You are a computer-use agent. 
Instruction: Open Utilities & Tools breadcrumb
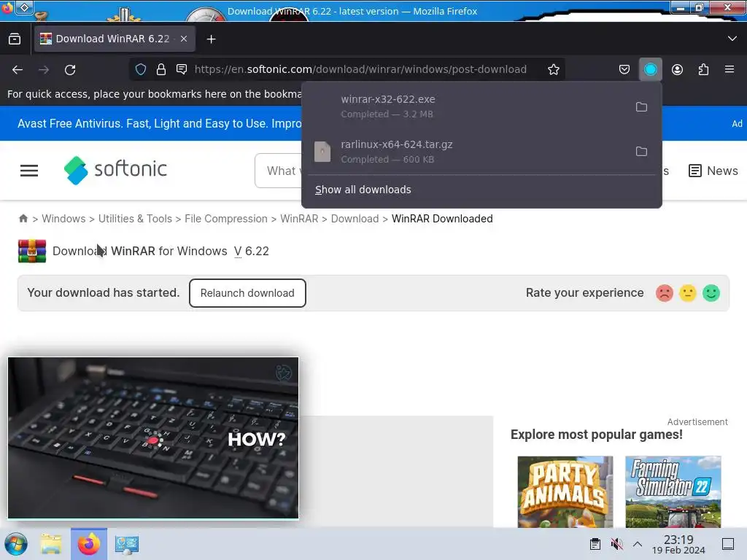click(135, 219)
